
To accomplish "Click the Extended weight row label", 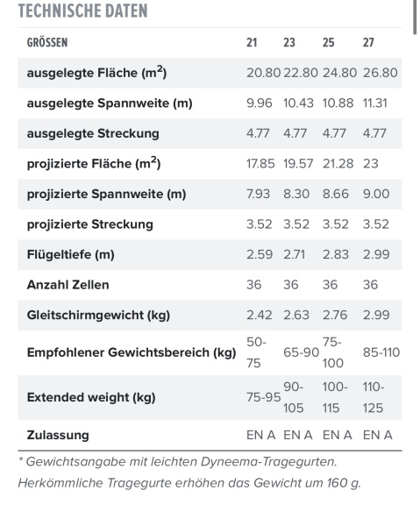I will 91,397.
